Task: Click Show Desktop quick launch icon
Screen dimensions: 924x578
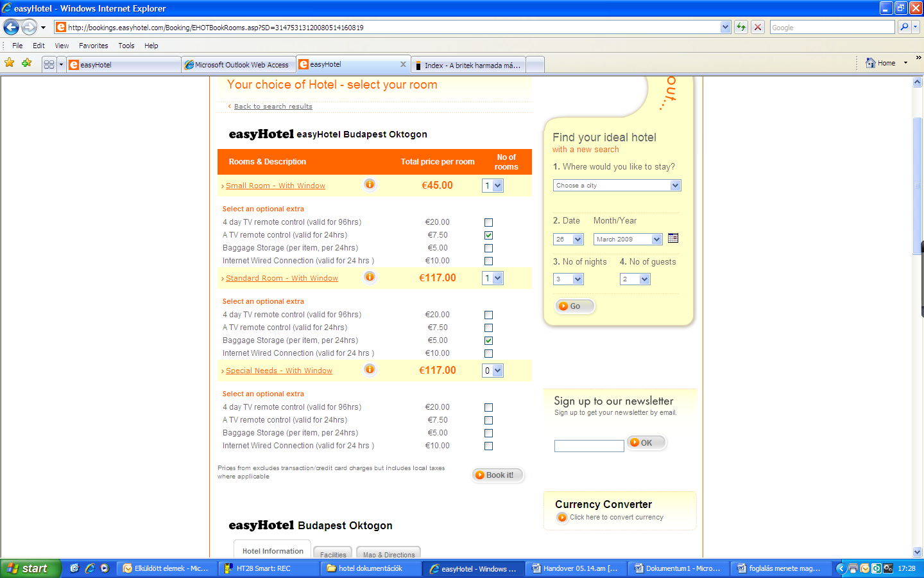Action: 74,568
